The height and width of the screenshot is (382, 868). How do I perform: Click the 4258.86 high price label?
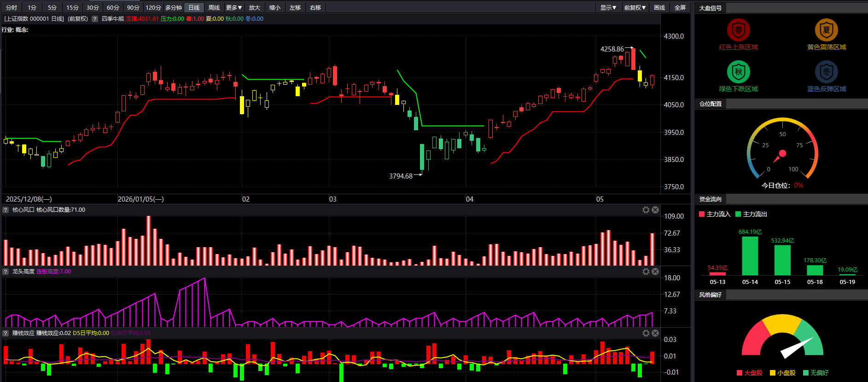[612, 49]
